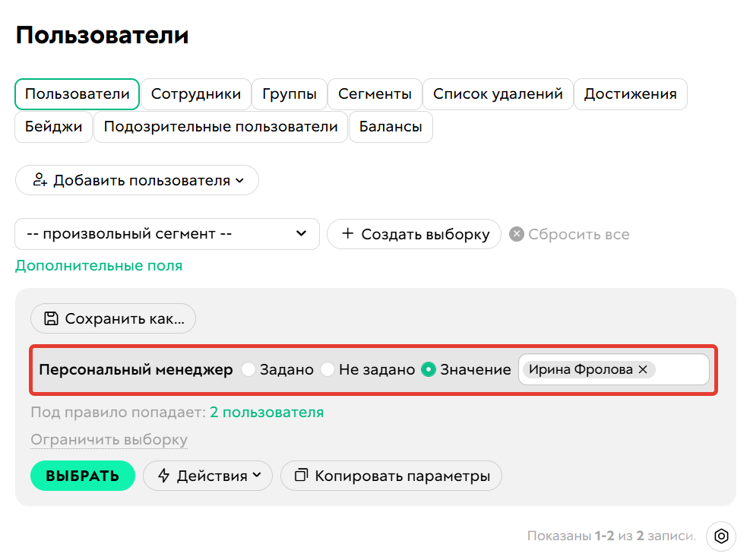
Task: Click the save disk icon in Сохранить как
Action: tap(52, 318)
